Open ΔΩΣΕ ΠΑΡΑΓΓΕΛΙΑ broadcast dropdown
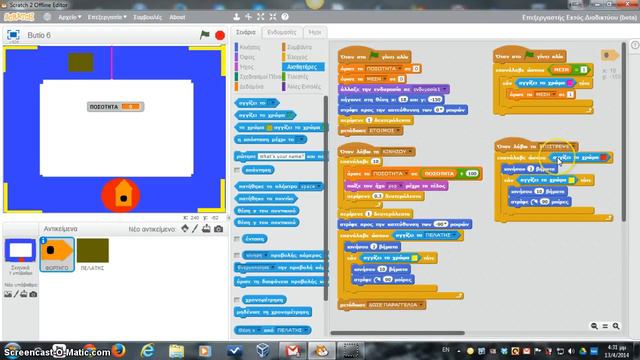640x360 pixels. (x=395, y=305)
